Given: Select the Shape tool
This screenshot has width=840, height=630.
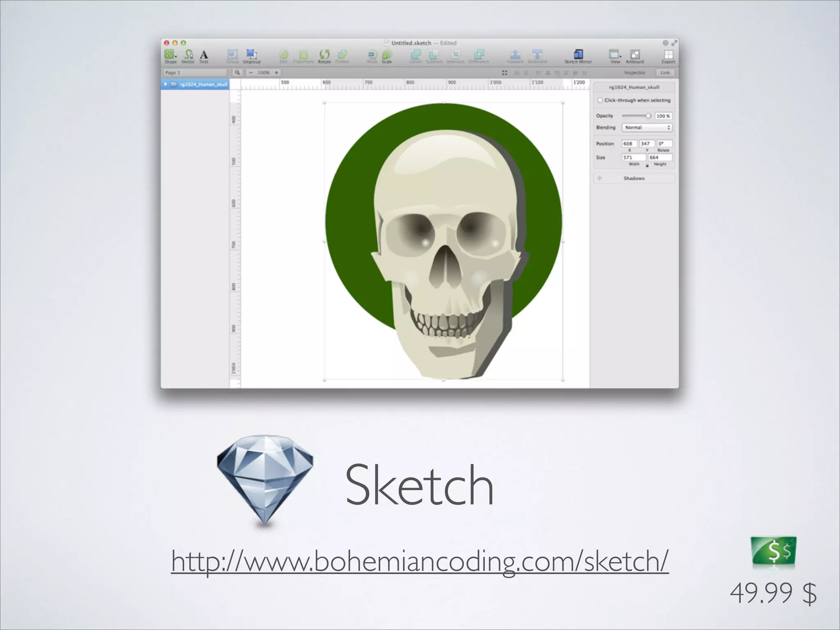Looking at the screenshot, I should click(170, 56).
